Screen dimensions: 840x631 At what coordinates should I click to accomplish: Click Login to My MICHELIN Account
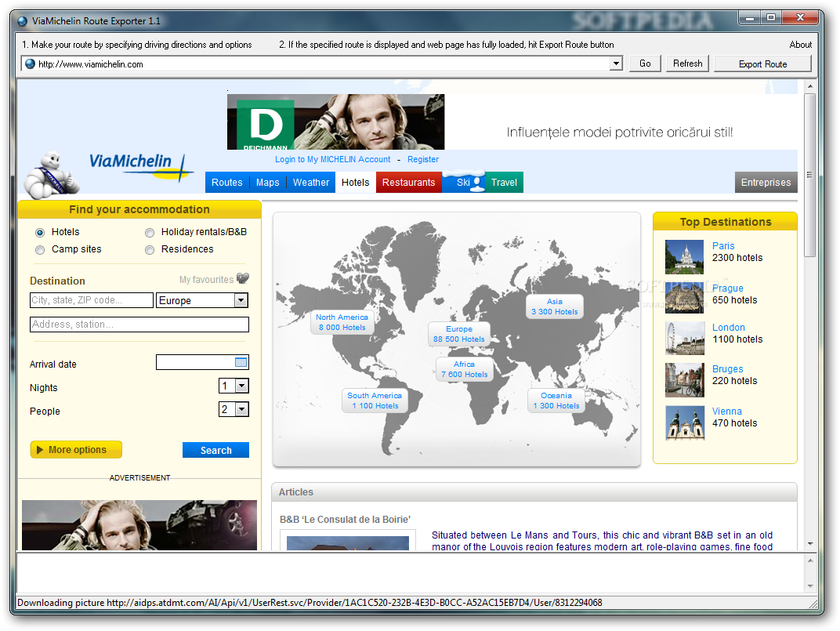tap(333, 159)
